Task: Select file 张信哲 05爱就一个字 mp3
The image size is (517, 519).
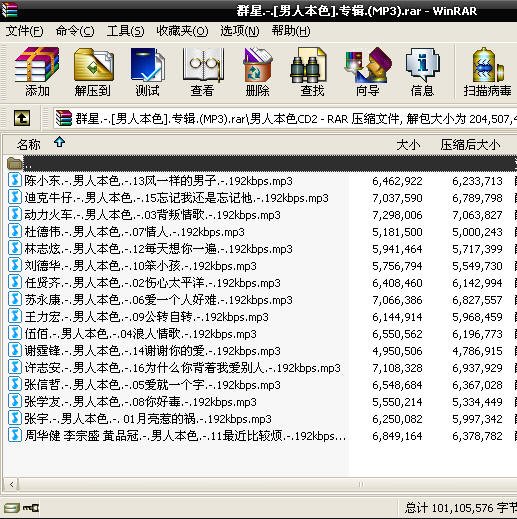Action: (152, 385)
